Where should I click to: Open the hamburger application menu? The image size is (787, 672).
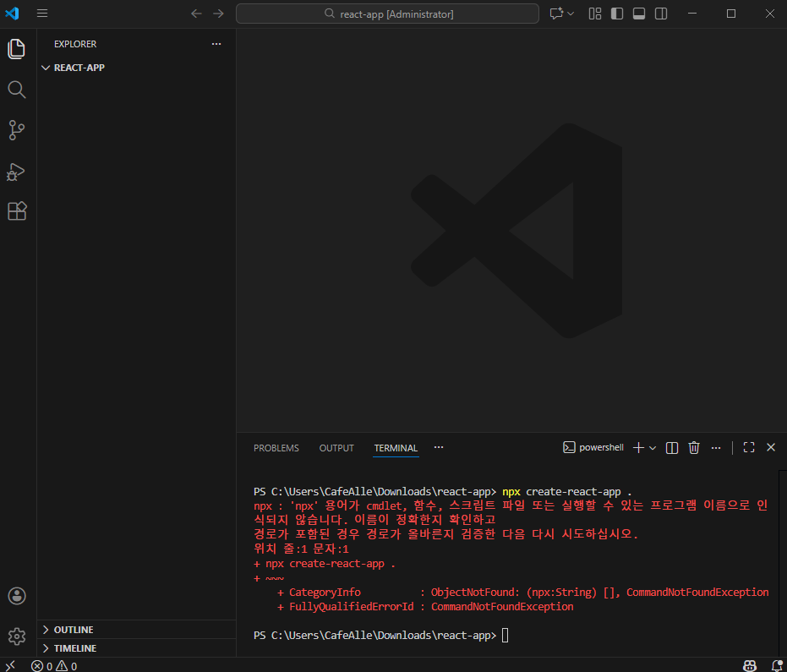[x=42, y=14]
